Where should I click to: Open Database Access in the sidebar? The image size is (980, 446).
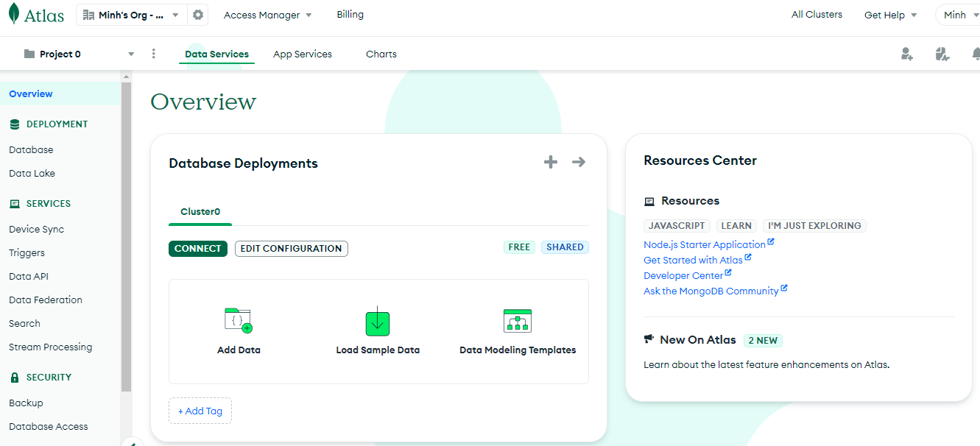click(x=48, y=426)
